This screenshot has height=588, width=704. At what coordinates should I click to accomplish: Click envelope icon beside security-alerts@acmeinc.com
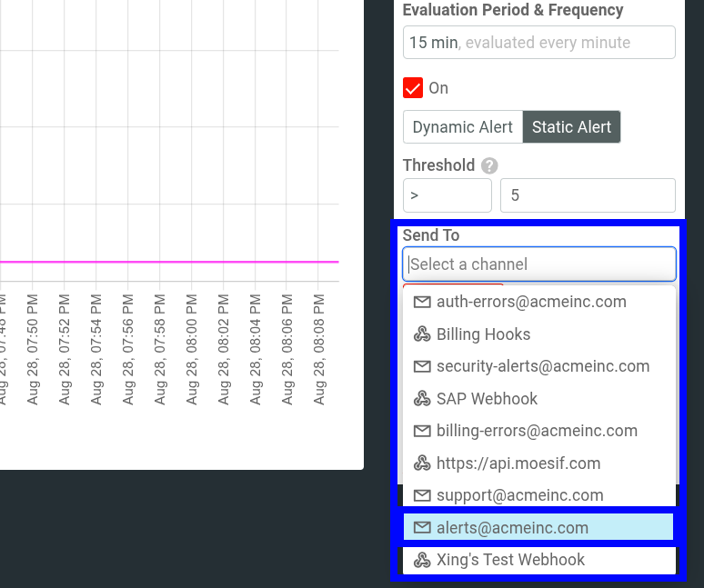pyautogui.click(x=422, y=366)
